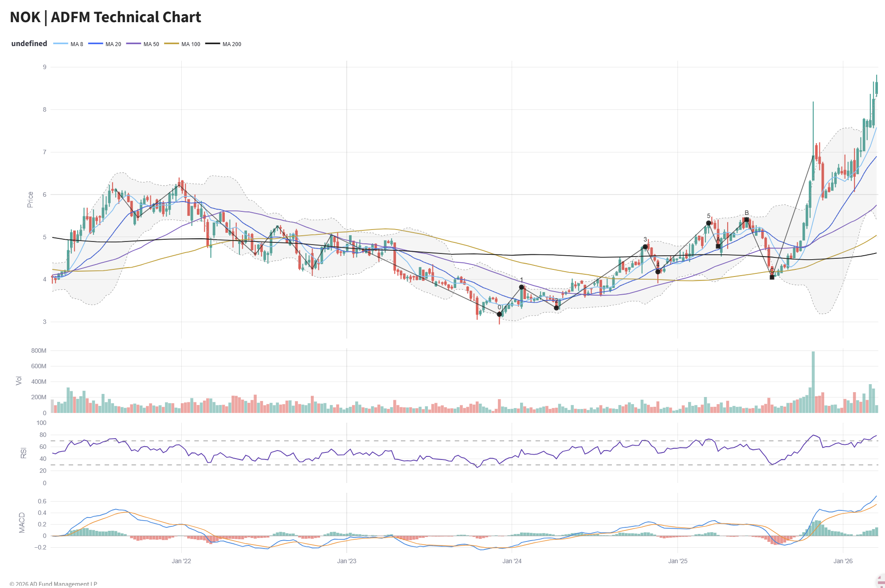Click the wave marker labeled 1
The width and height of the screenshot is (885, 588).
click(521, 287)
